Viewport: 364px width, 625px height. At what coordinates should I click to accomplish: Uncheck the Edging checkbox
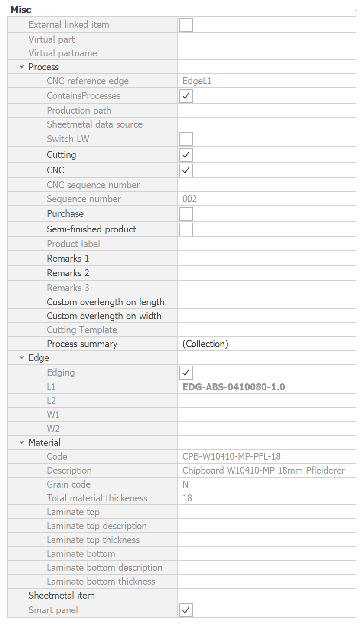(x=185, y=373)
